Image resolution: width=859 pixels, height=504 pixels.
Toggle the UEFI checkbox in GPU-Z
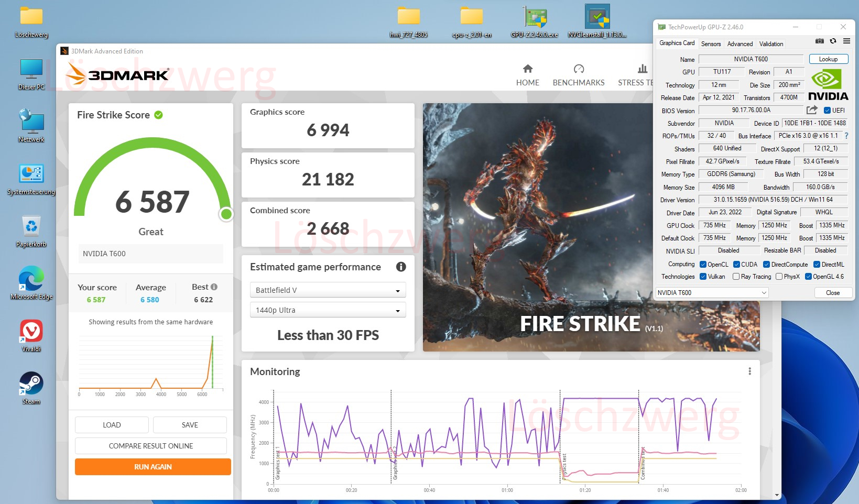click(827, 111)
